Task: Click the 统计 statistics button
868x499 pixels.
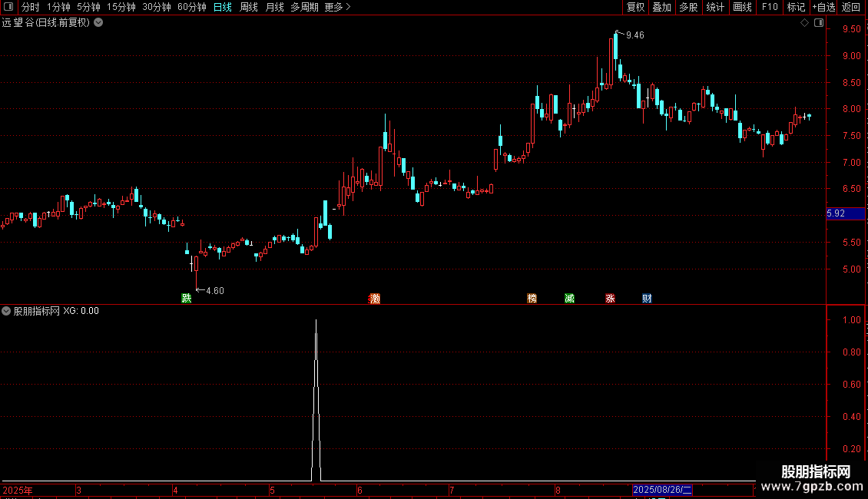Action: [x=715, y=7]
